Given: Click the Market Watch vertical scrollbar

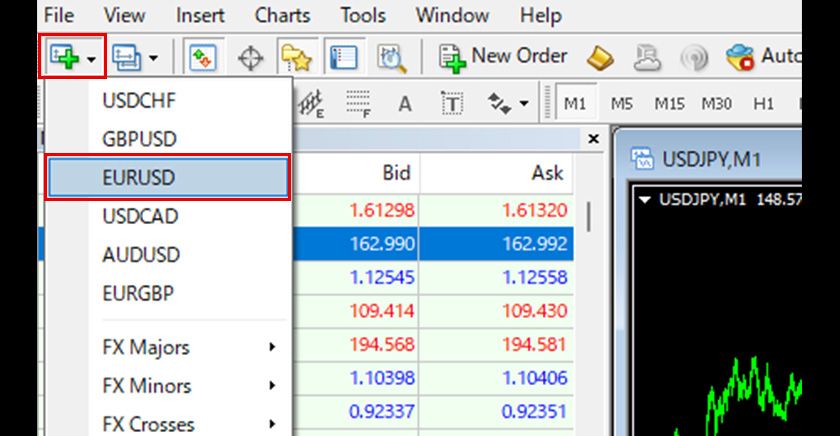Looking at the screenshot, I should 588,215.
